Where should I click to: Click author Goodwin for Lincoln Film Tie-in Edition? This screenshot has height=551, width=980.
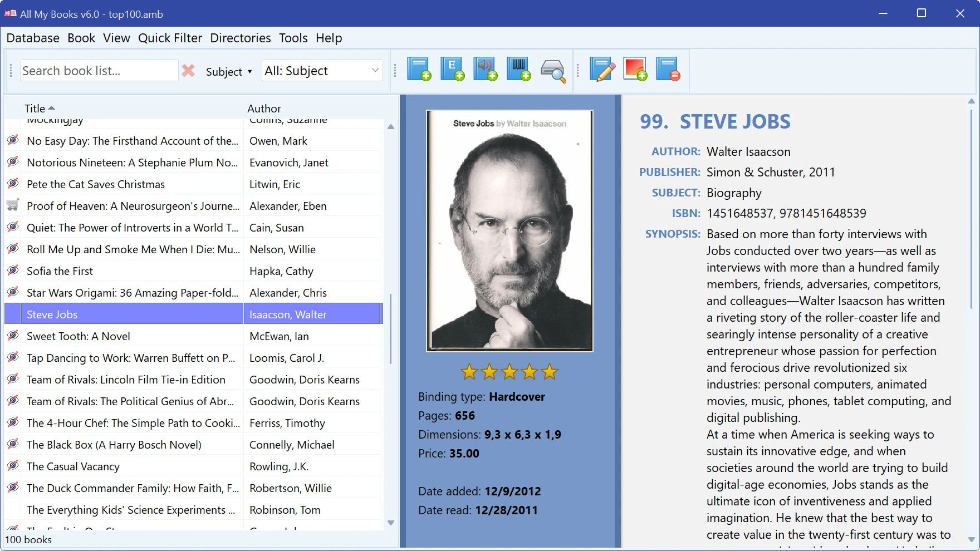coord(305,380)
